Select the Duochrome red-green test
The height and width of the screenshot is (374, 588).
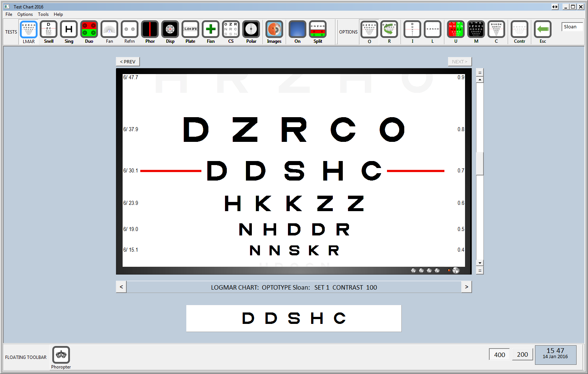[x=89, y=29]
